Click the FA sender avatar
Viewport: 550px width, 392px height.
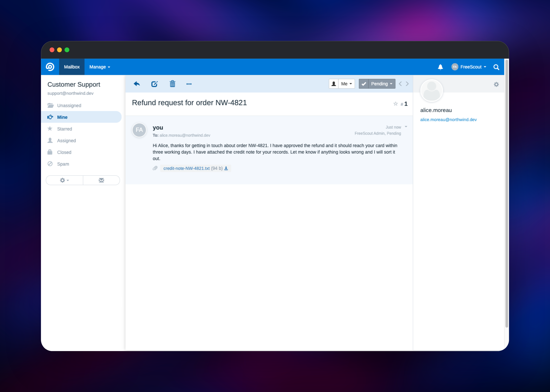(x=139, y=130)
